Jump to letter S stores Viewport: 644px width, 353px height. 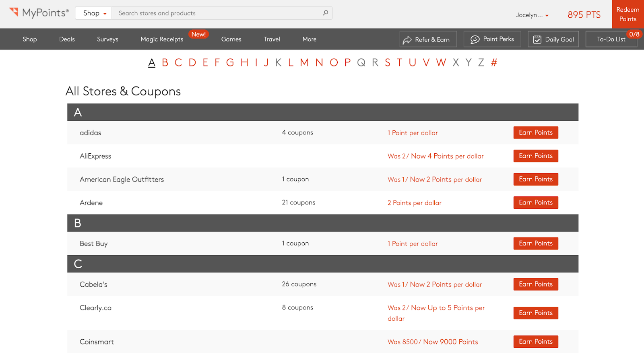[388, 62]
